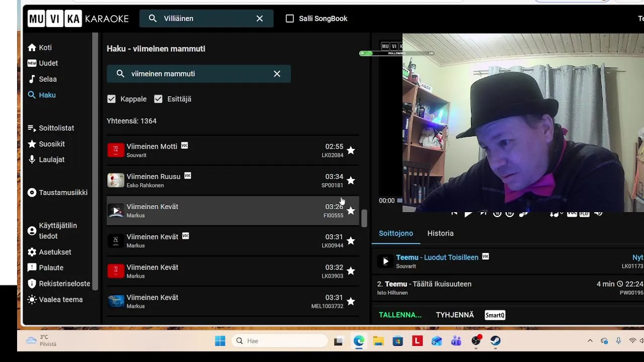
Task: Open Taustamusiikki background music
Action: pos(57,193)
